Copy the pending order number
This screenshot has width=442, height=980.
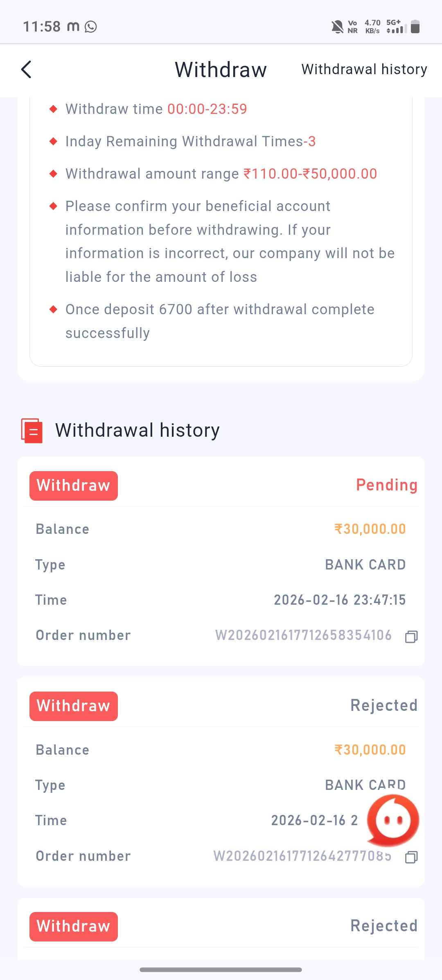tap(411, 636)
